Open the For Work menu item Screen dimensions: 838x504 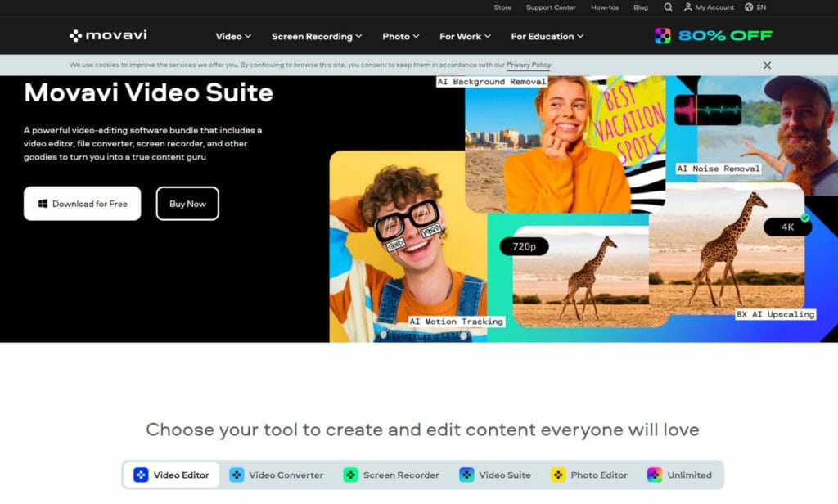(x=465, y=36)
